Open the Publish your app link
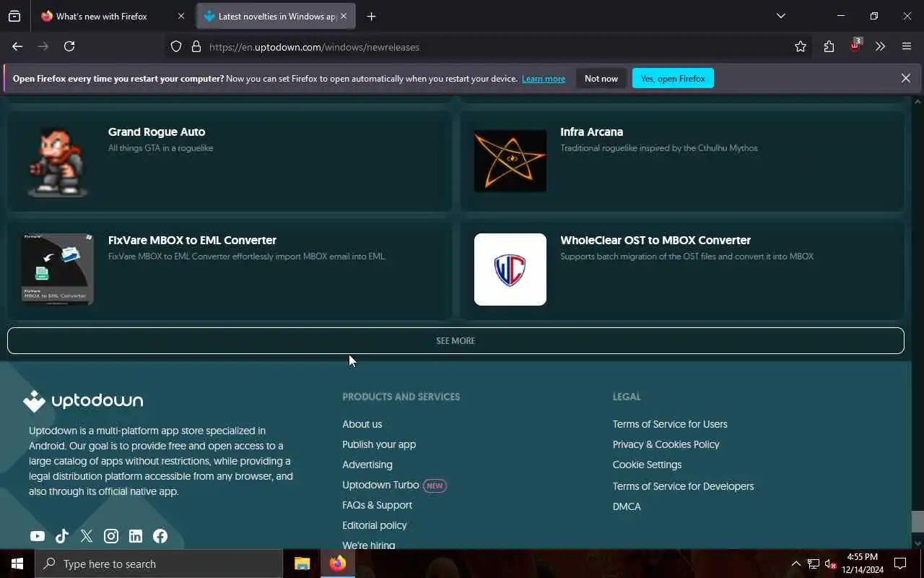The height and width of the screenshot is (578, 924). coord(379,444)
